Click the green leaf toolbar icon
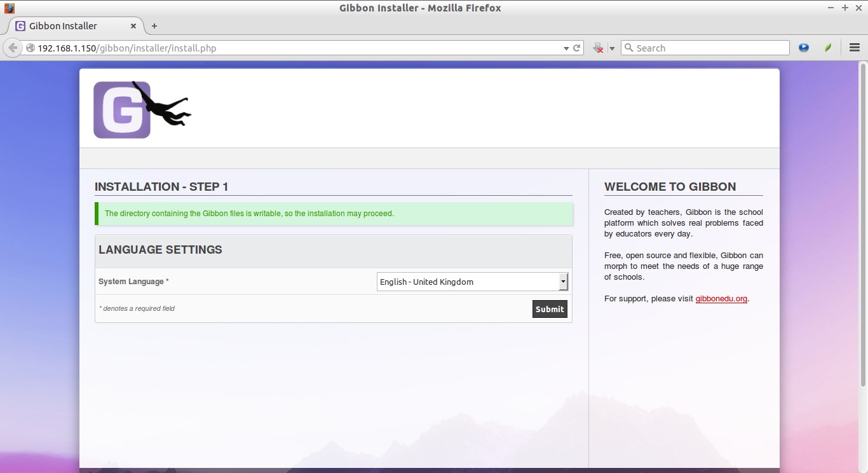868x473 pixels. tap(828, 48)
